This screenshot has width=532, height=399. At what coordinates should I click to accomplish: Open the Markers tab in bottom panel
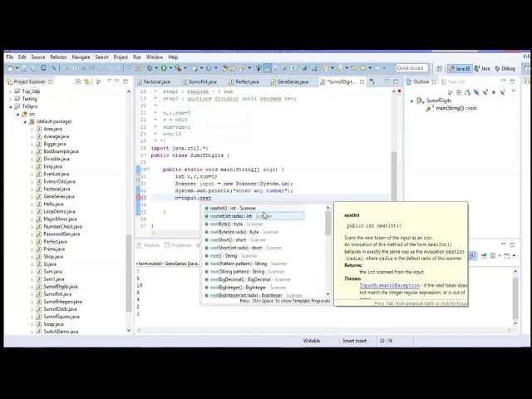(148, 245)
